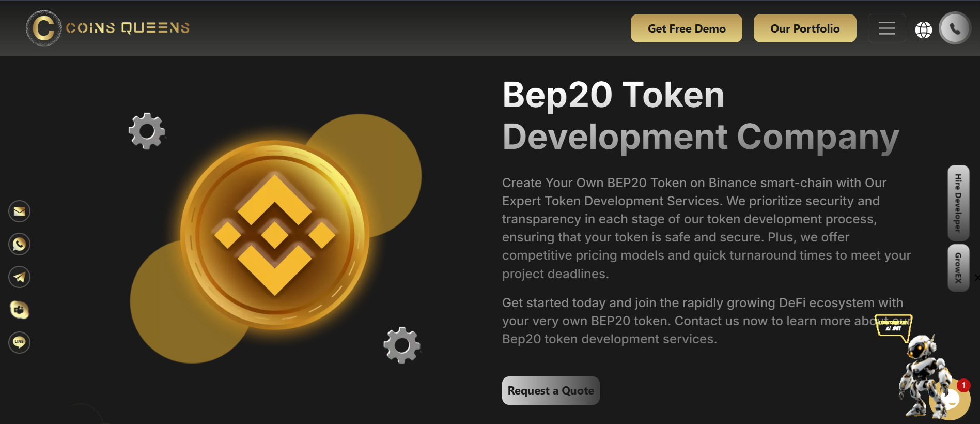Expand the hamburger navigation menu
The image size is (980, 424).
point(887,28)
